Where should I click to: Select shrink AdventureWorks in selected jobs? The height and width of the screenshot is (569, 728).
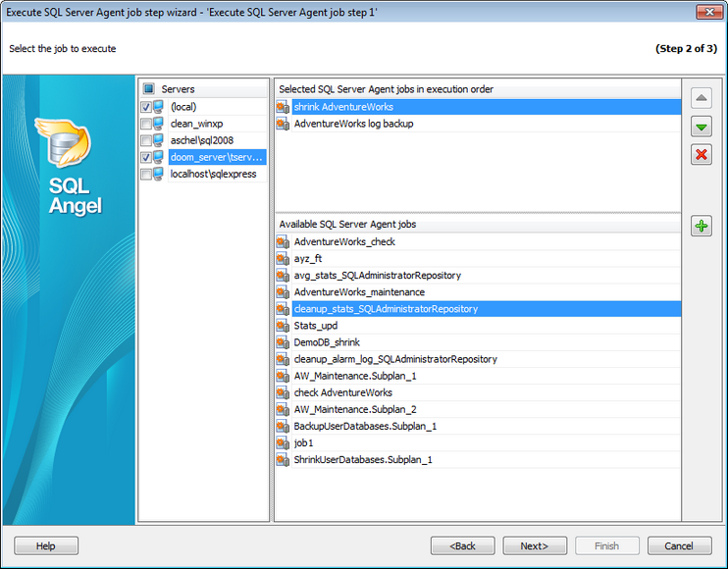486,107
